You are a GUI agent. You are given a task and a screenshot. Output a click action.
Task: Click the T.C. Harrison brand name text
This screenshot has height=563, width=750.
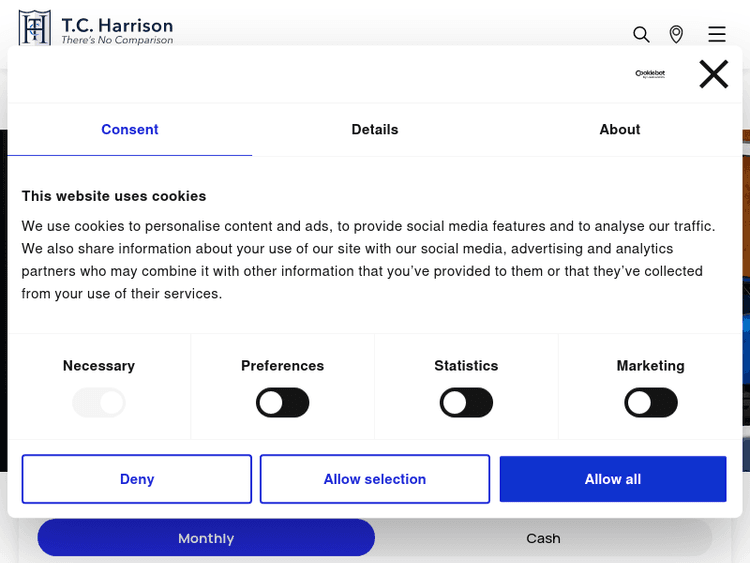click(x=117, y=25)
